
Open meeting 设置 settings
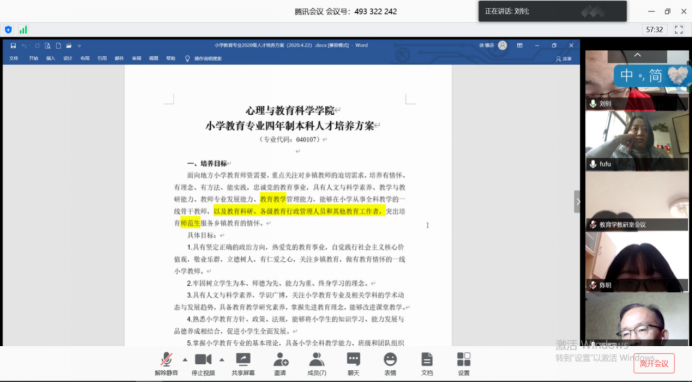464,364
